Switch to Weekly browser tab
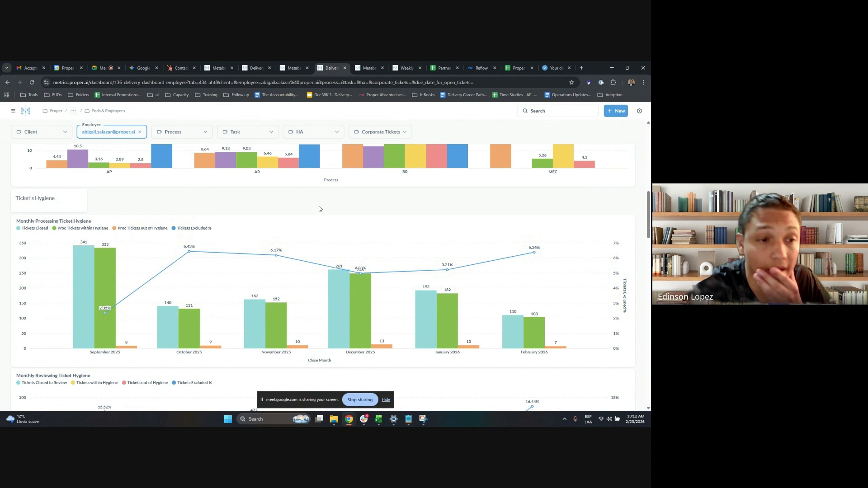 click(x=406, y=68)
